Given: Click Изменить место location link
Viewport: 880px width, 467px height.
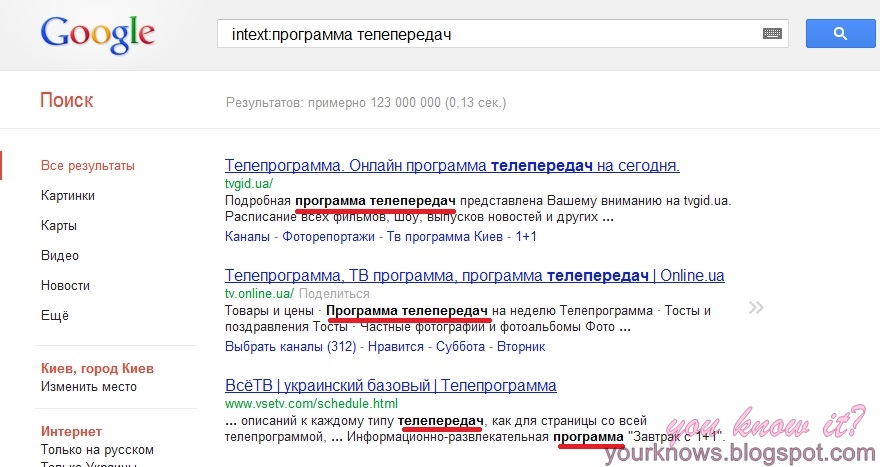Looking at the screenshot, I should pyautogui.click(x=89, y=387).
